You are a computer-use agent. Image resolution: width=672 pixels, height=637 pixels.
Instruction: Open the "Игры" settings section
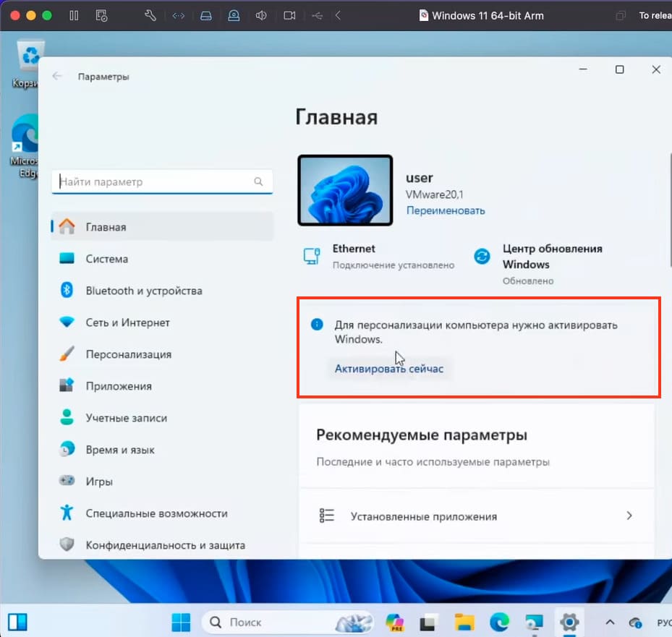[x=162, y=481]
